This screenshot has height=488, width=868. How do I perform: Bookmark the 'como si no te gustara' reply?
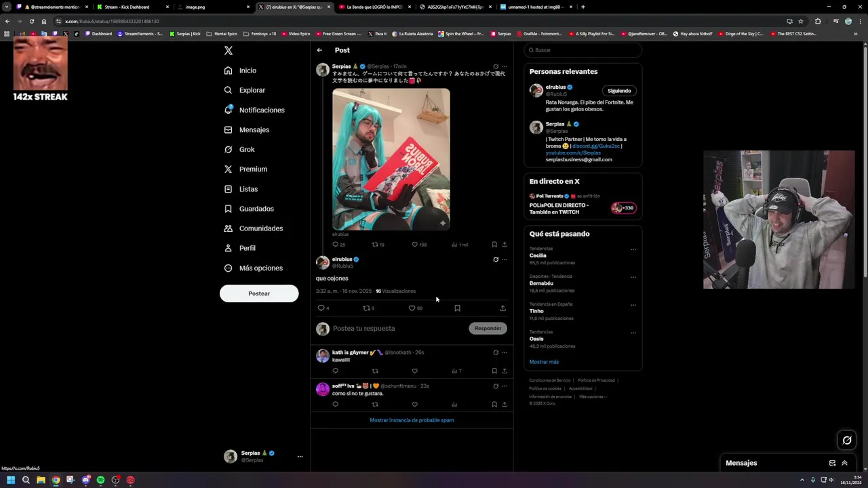494,405
